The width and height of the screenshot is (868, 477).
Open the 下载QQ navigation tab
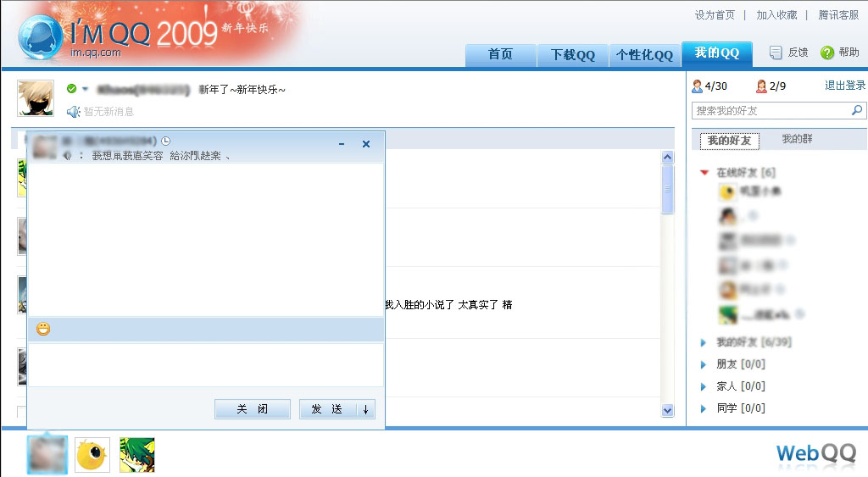(572, 55)
